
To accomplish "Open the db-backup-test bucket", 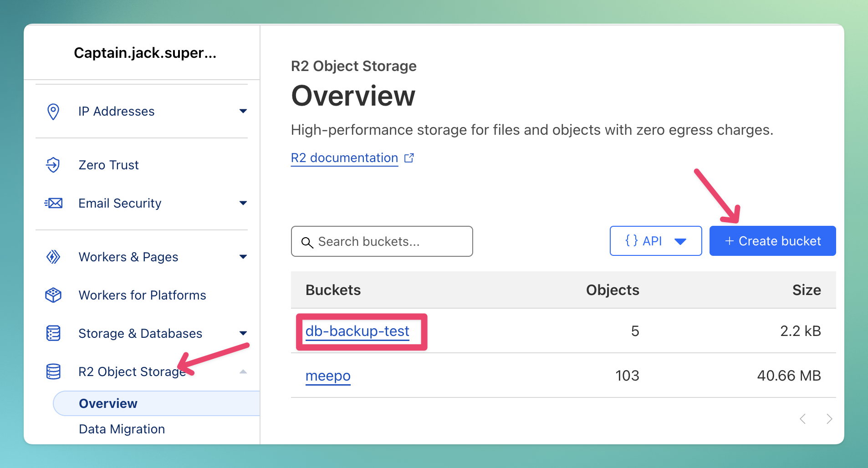I will click(x=357, y=331).
